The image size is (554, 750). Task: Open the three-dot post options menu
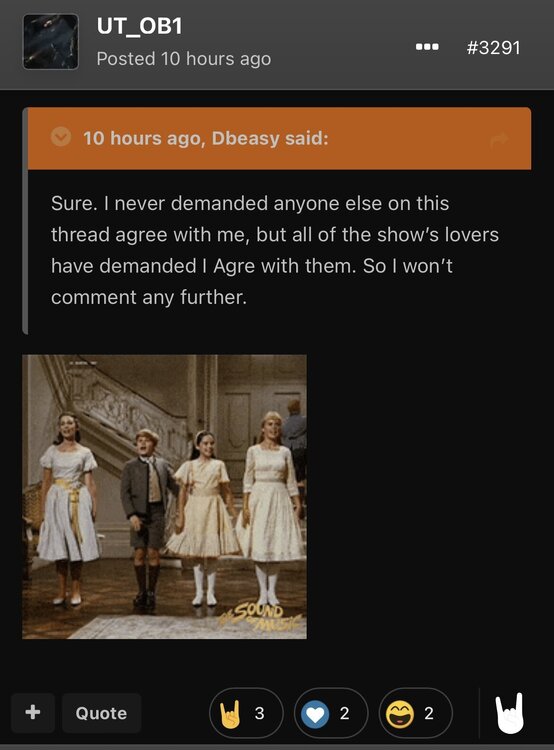tap(427, 47)
